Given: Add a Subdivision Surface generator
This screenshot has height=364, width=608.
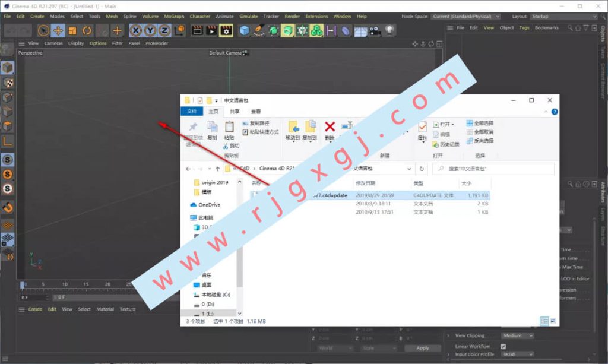Looking at the screenshot, I should (x=273, y=30).
